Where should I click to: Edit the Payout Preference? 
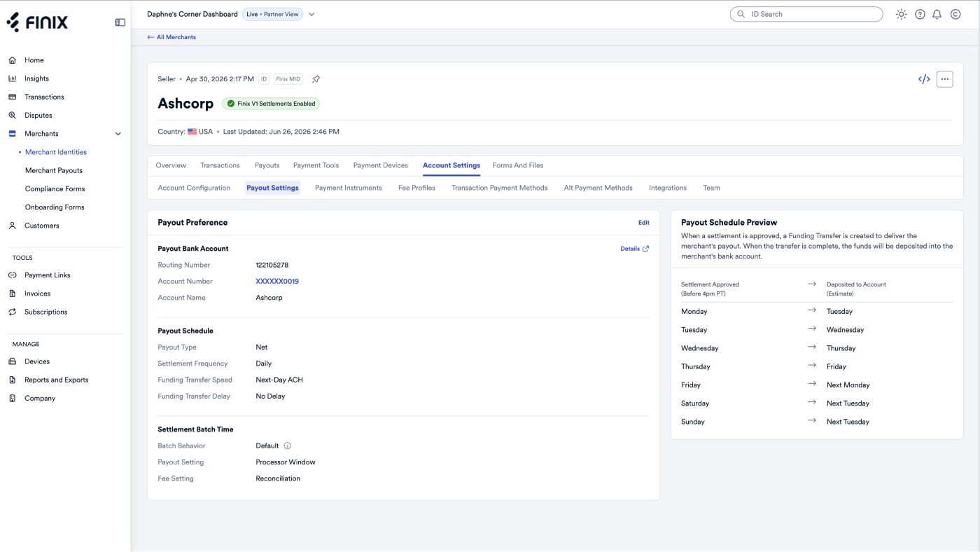(x=643, y=223)
